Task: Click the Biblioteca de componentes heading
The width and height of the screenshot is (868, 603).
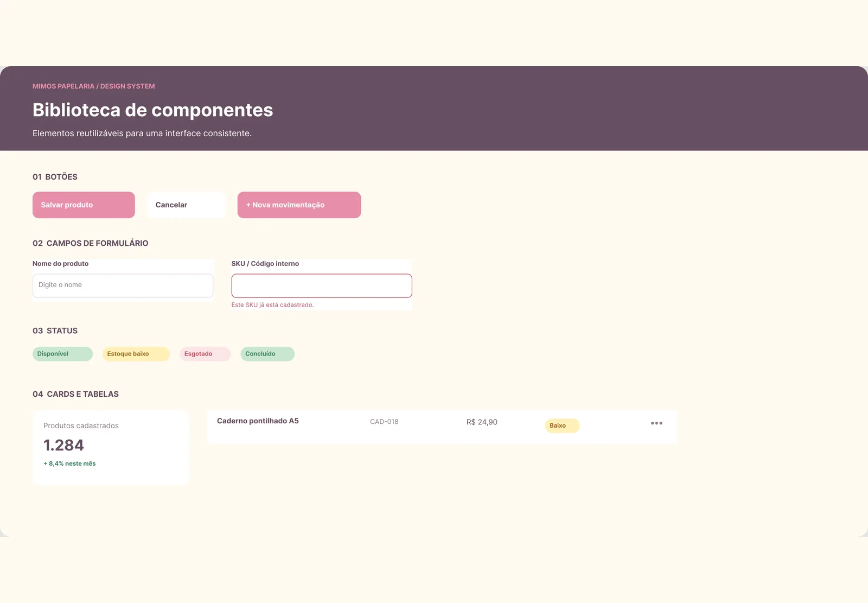Action: pyautogui.click(x=152, y=110)
